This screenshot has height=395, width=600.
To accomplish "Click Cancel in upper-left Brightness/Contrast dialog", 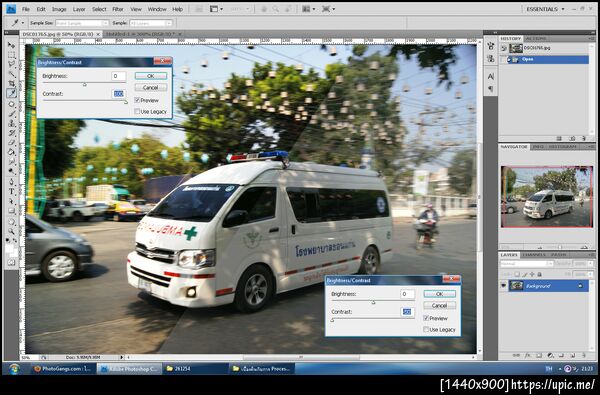I will tap(151, 88).
